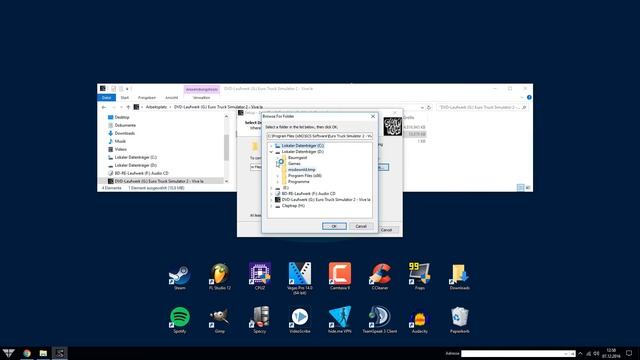The image size is (640, 360).
Task: Expand Program Files (x86) folder node
Action: tap(278, 176)
